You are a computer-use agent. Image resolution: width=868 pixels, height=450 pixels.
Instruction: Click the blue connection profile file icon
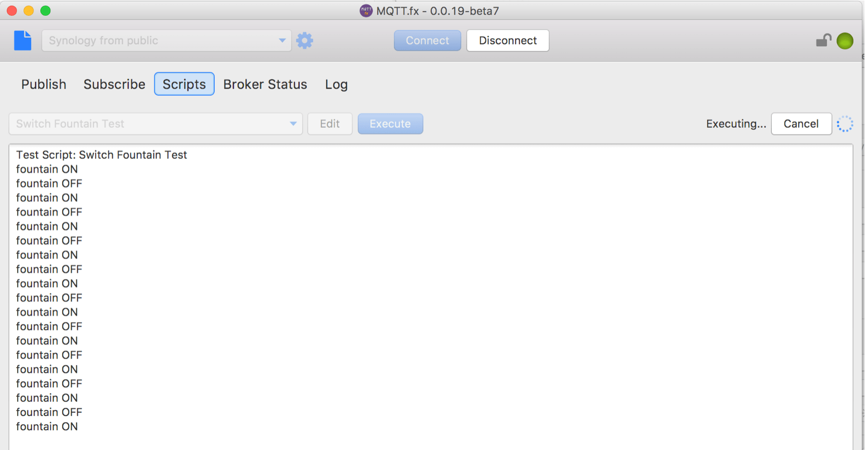[x=22, y=41]
